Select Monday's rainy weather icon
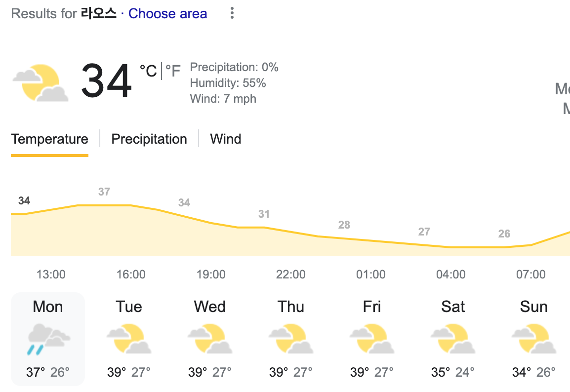570x392 pixels. [47, 339]
